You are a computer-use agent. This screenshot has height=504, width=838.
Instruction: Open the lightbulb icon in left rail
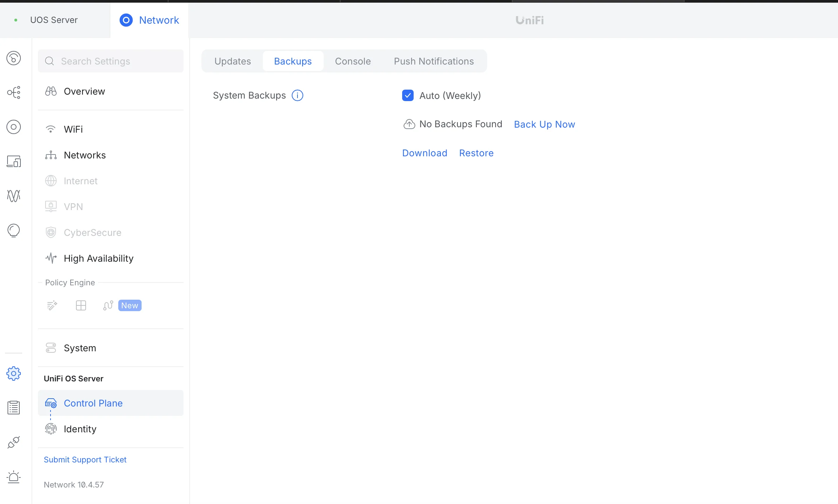pos(14,230)
